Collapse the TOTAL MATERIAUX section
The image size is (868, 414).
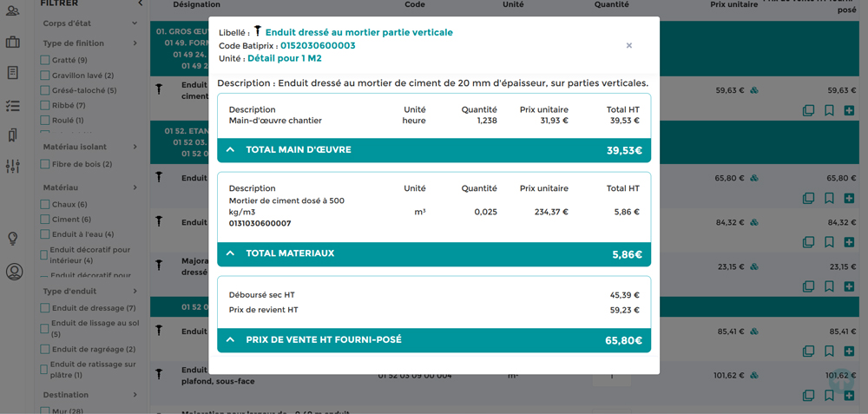[x=231, y=253]
